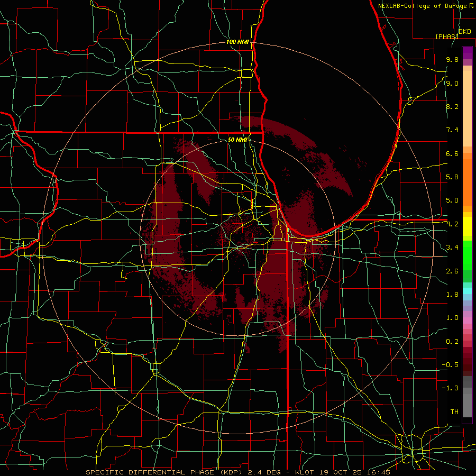Click the peach segment of the color scale

pyautogui.click(x=467, y=108)
